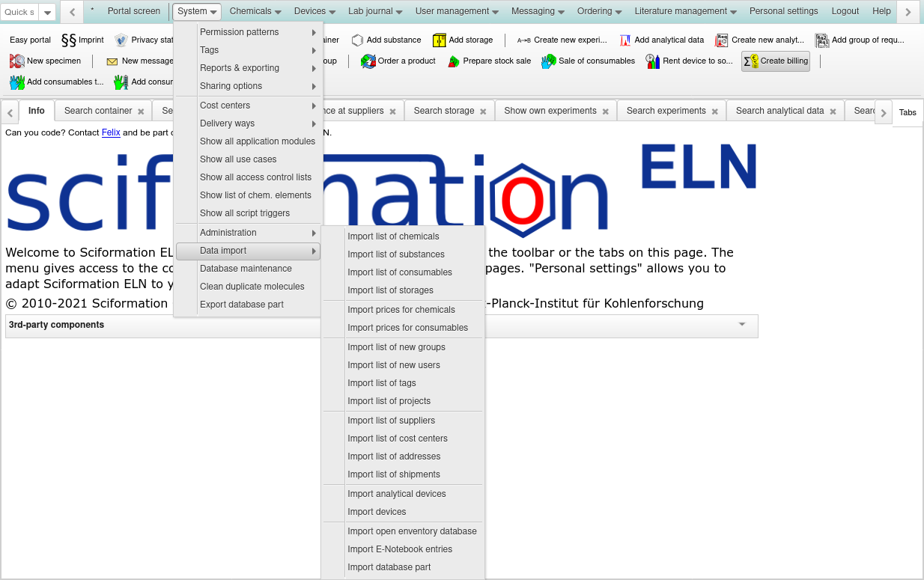Click Logout in the menu bar
924x580 pixels.
point(845,11)
